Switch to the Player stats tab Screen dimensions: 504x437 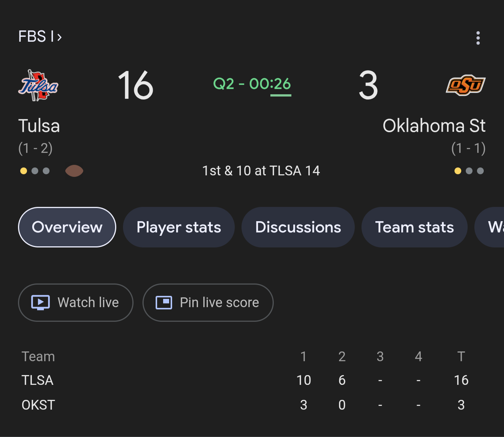[x=179, y=227]
